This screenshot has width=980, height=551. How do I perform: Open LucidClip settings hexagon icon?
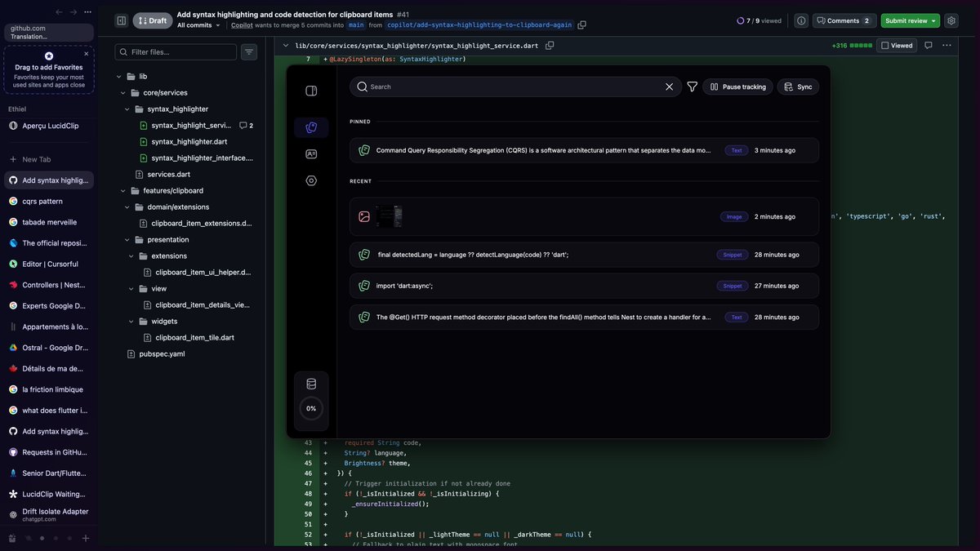pos(311,180)
